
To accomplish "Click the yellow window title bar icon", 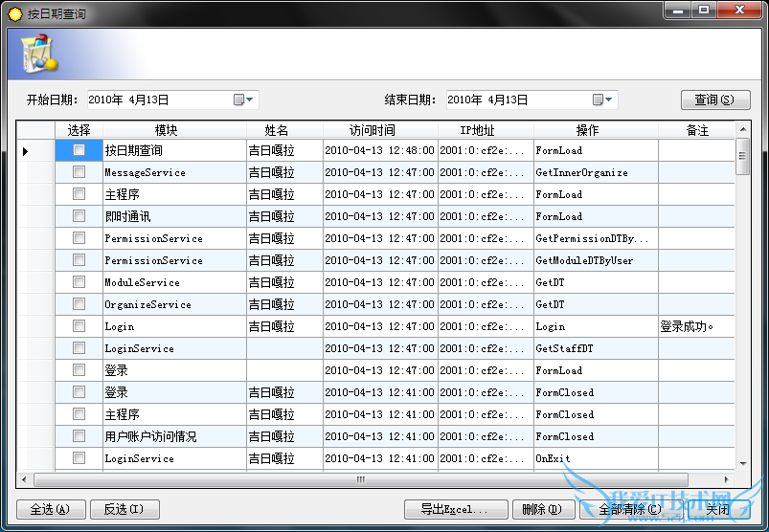I will (x=14, y=13).
